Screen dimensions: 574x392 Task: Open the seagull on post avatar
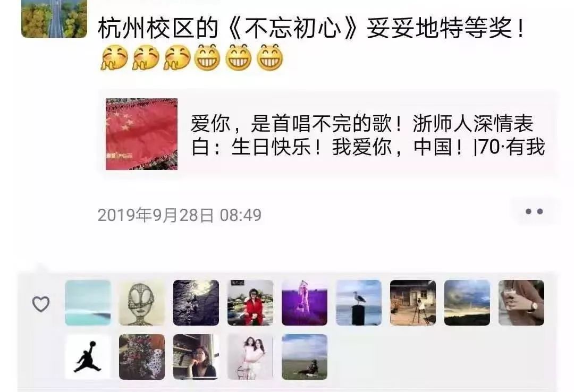(x=358, y=303)
